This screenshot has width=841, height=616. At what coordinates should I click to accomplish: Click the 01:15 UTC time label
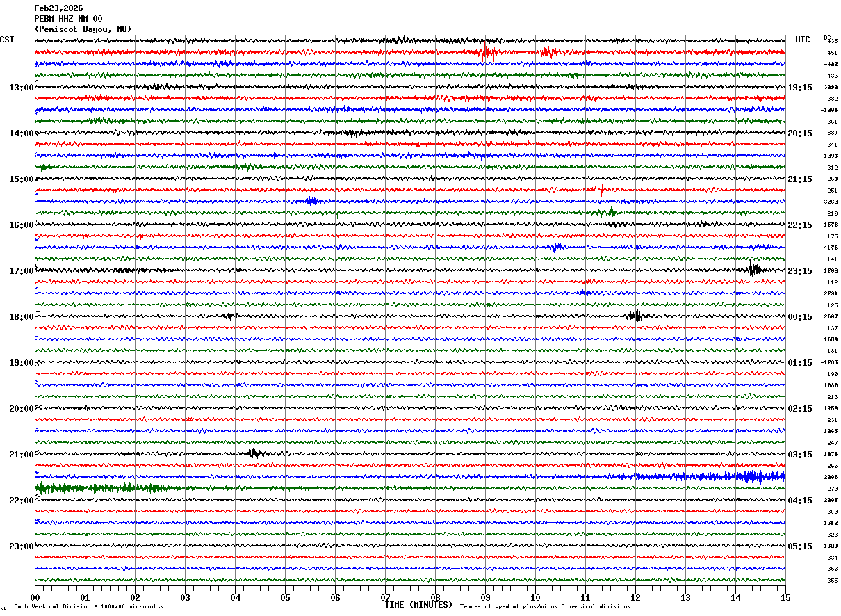[x=800, y=363]
